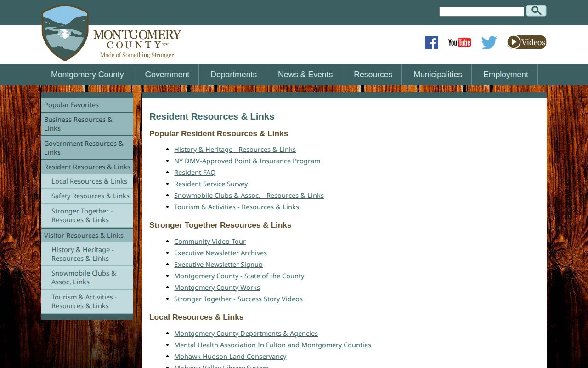Select Resident Resources & Links sidebar item
This screenshot has width=588, height=368.
[87, 167]
